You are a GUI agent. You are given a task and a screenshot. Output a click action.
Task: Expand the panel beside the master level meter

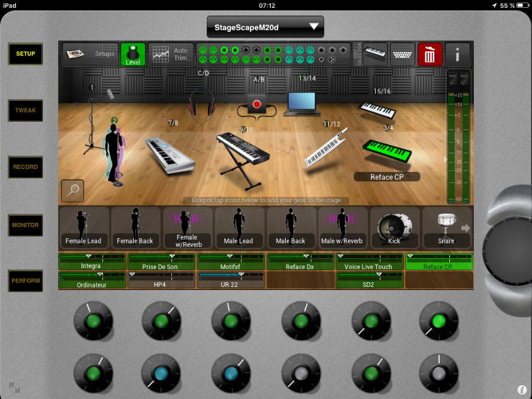(x=444, y=159)
